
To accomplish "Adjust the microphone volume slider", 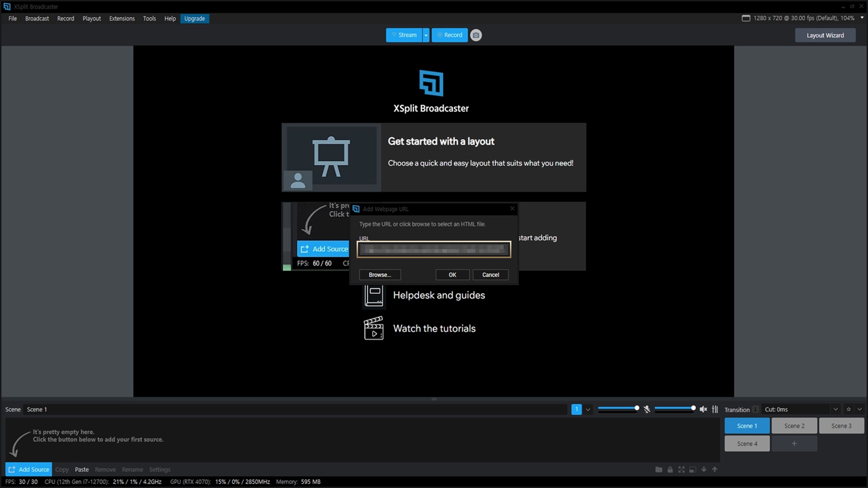I will tap(618, 408).
